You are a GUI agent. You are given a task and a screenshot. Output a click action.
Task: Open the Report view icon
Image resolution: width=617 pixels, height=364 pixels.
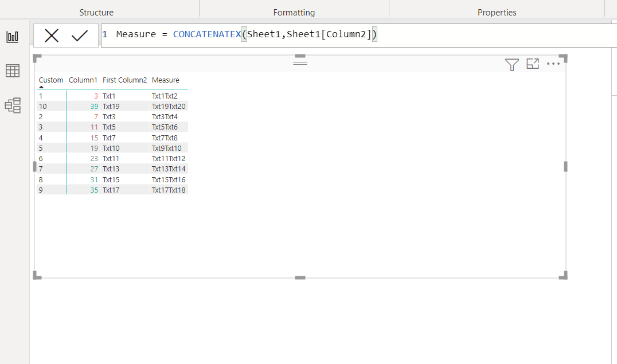(12, 37)
